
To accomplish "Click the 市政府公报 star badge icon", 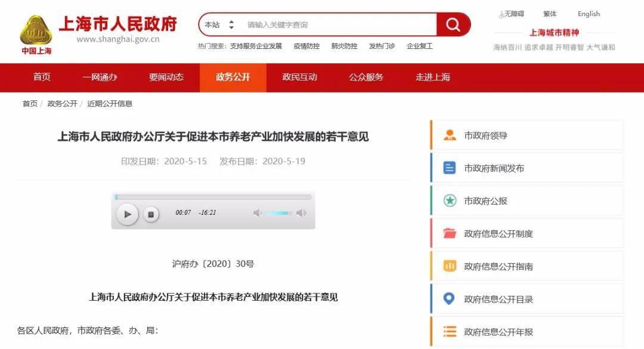I will 450,201.
